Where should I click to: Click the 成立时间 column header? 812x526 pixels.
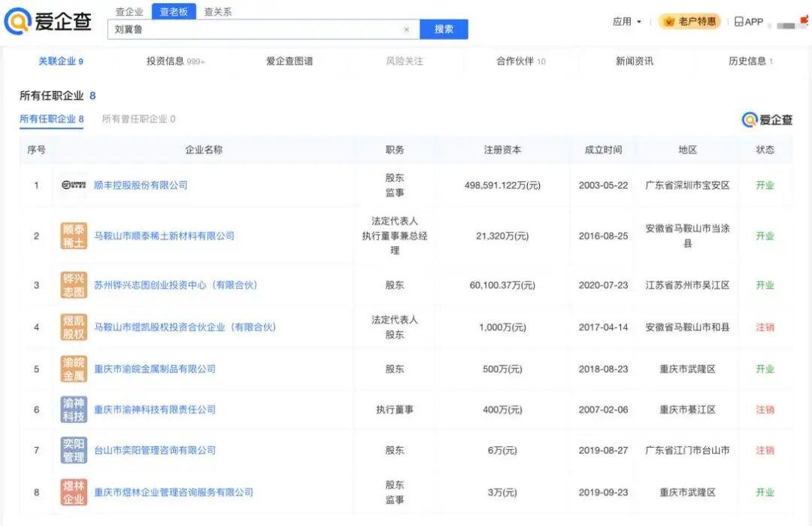coord(603,150)
